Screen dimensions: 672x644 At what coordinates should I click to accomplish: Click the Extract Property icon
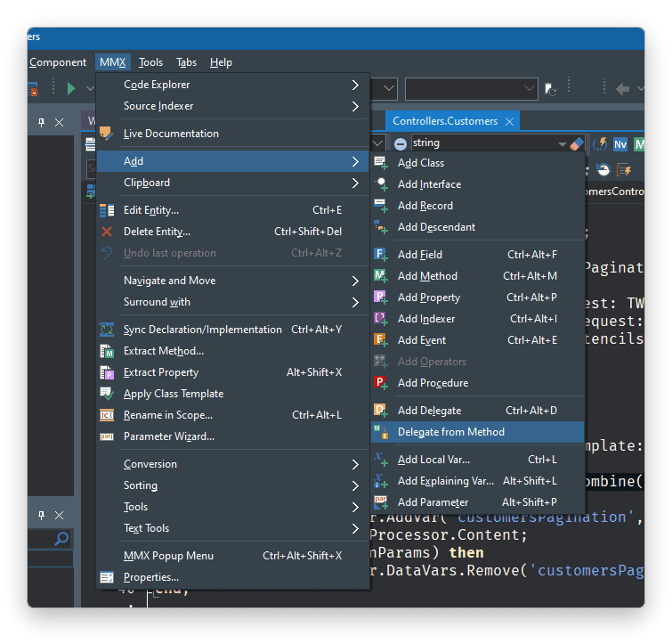[107, 372]
